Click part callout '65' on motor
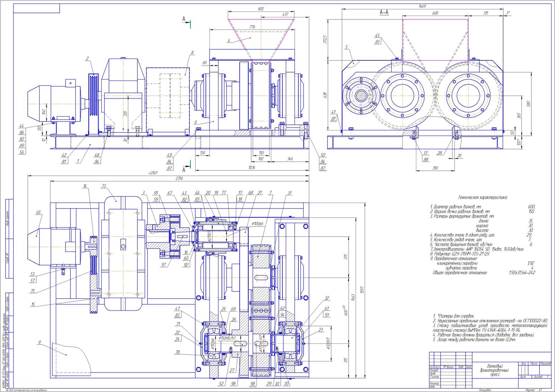 38,212
